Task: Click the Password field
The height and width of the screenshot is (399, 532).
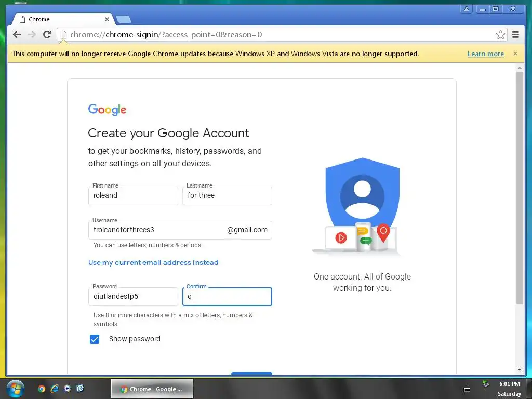Action: [133, 297]
